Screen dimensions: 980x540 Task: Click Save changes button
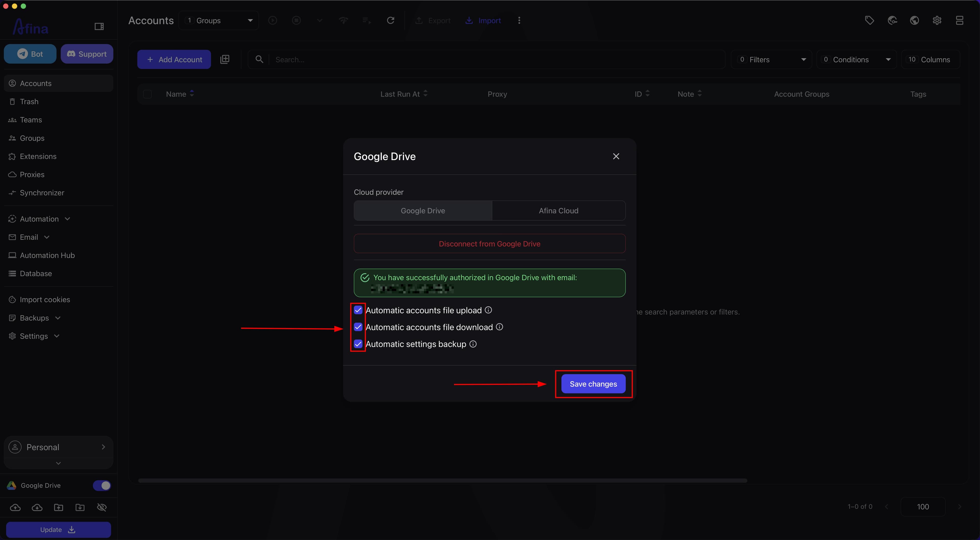(593, 384)
